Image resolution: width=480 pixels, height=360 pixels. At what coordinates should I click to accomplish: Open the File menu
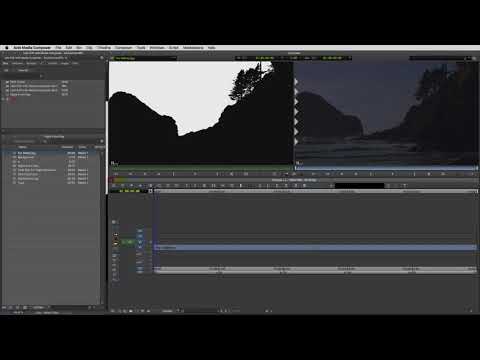pos(59,48)
